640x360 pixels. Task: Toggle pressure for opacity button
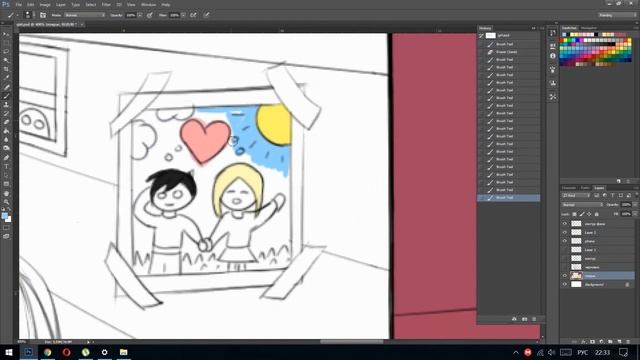click(x=150, y=15)
